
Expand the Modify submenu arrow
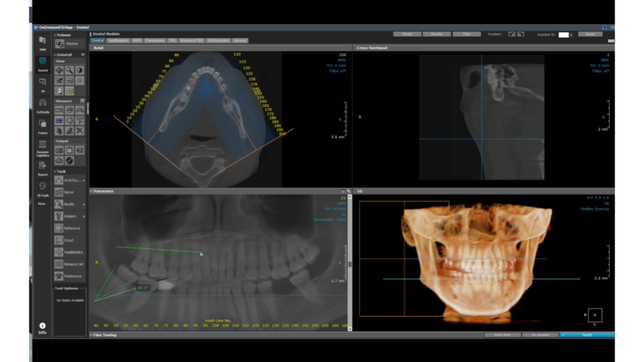click(x=84, y=204)
